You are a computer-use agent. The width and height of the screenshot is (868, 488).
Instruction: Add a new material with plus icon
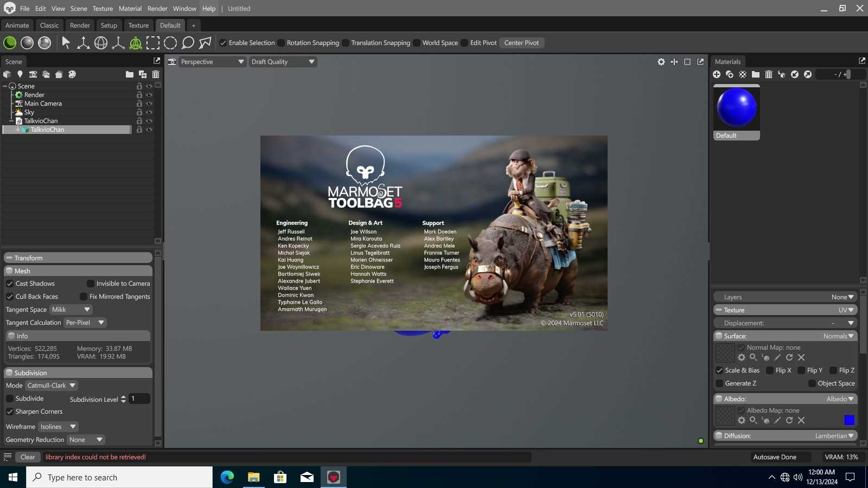[x=717, y=74]
